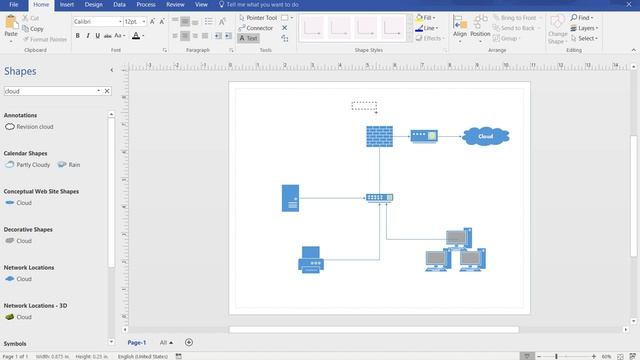Select Cloud under Network Locations - 3D
640x360 pixels.
18,317
